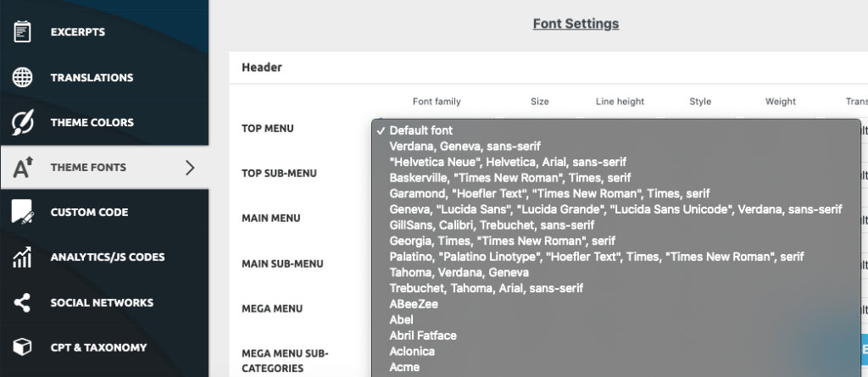Viewport: 868px width, 377px height.
Task: Click the Line height column header
Action: pos(620,102)
